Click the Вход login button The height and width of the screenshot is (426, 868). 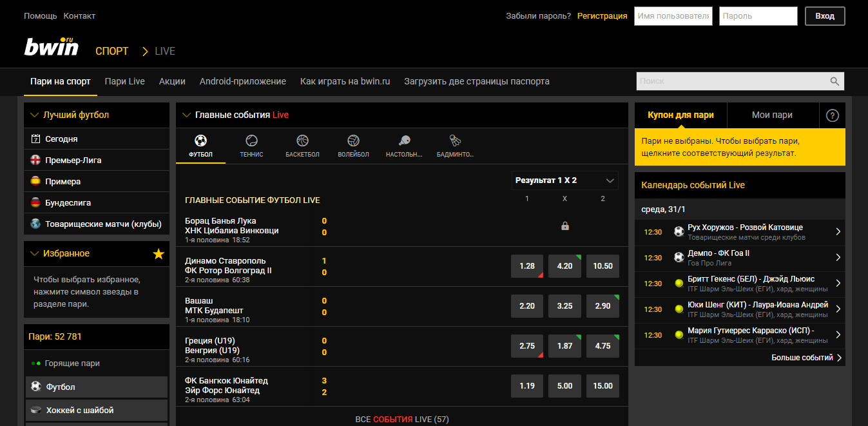click(x=825, y=16)
